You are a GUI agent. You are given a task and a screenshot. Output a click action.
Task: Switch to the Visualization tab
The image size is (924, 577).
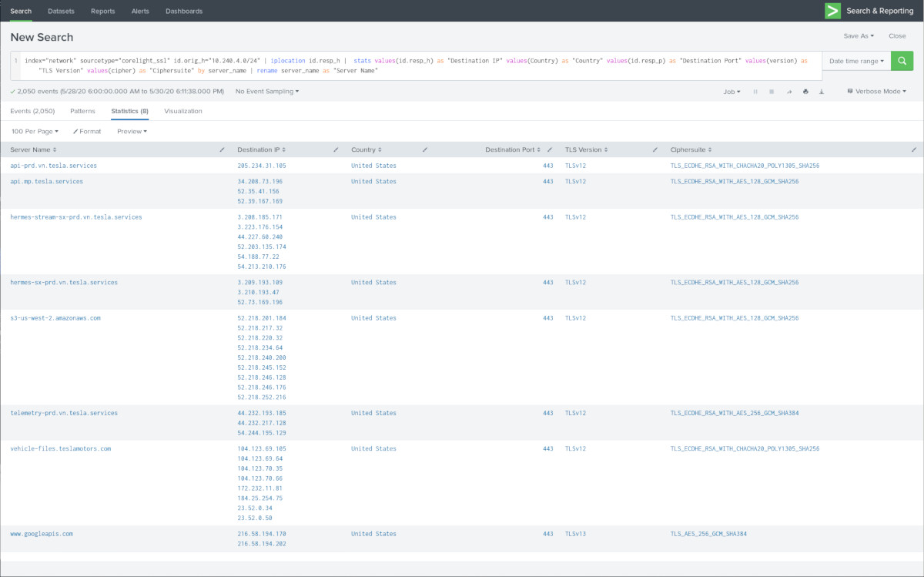[183, 112]
